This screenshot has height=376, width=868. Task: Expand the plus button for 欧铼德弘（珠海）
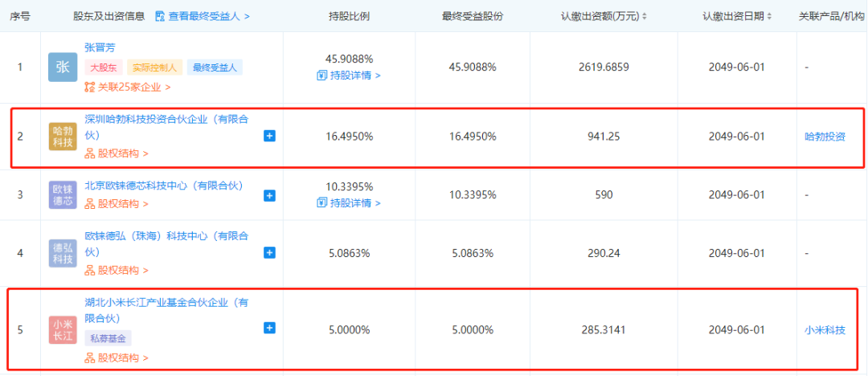(x=269, y=253)
